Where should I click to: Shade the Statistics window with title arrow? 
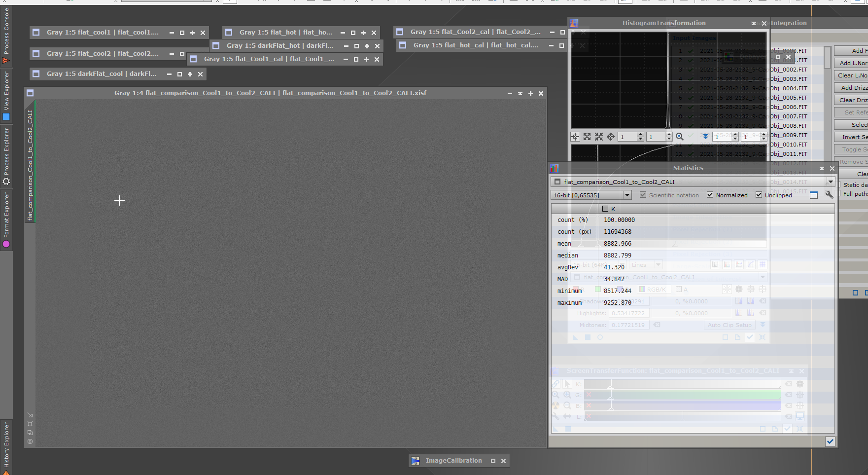tap(822, 168)
